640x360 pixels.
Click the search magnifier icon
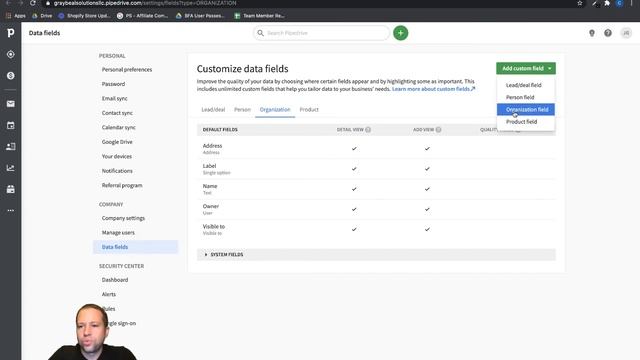(260, 33)
